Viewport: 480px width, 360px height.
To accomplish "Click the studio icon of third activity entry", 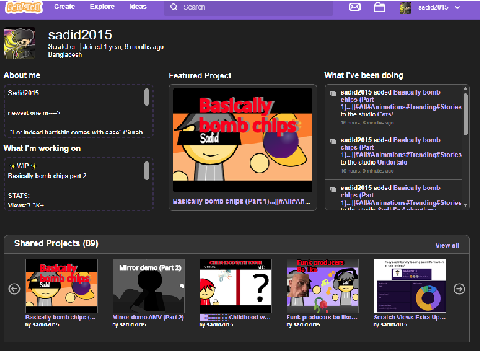I will pos(333,189).
